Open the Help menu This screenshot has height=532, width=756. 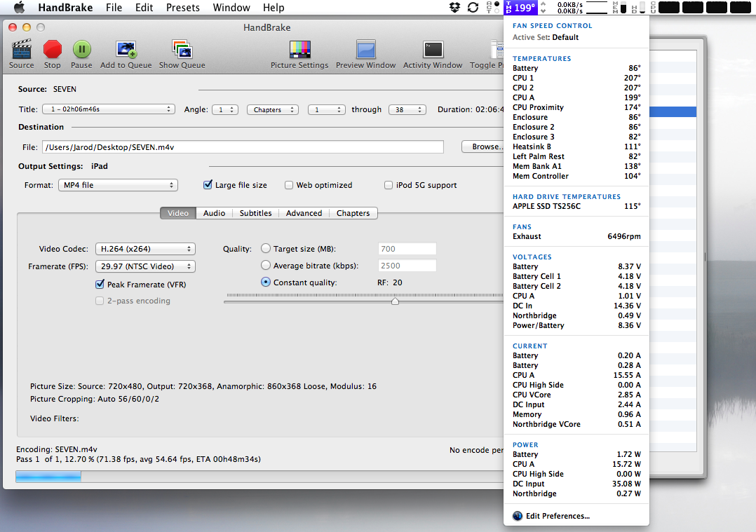pyautogui.click(x=274, y=7)
